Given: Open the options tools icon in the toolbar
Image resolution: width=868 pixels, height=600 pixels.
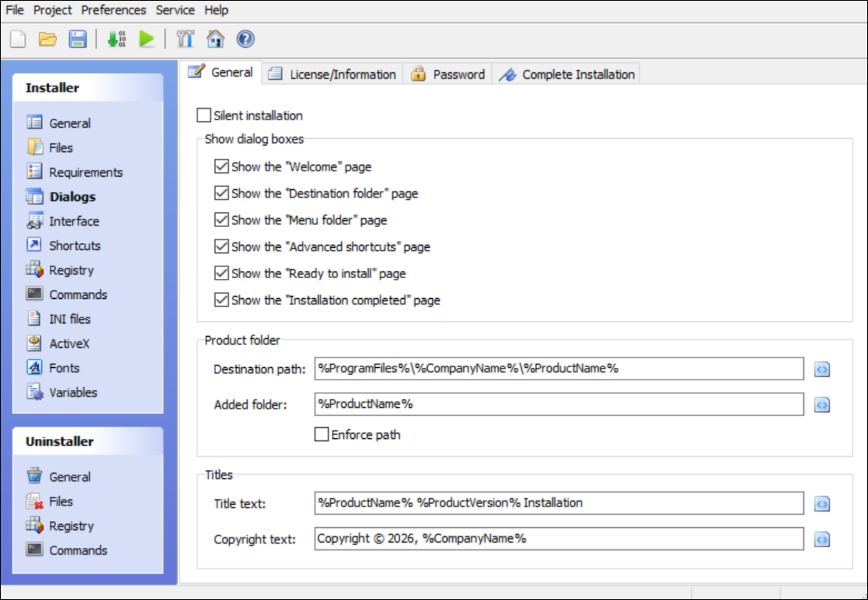Looking at the screenshot, I should (185, 39).
